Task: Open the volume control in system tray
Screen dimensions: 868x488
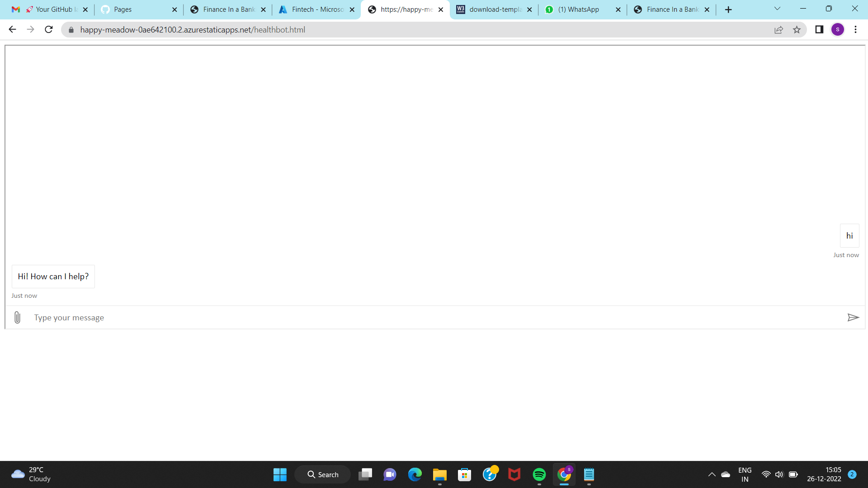Action: click(x=779, y=474)
